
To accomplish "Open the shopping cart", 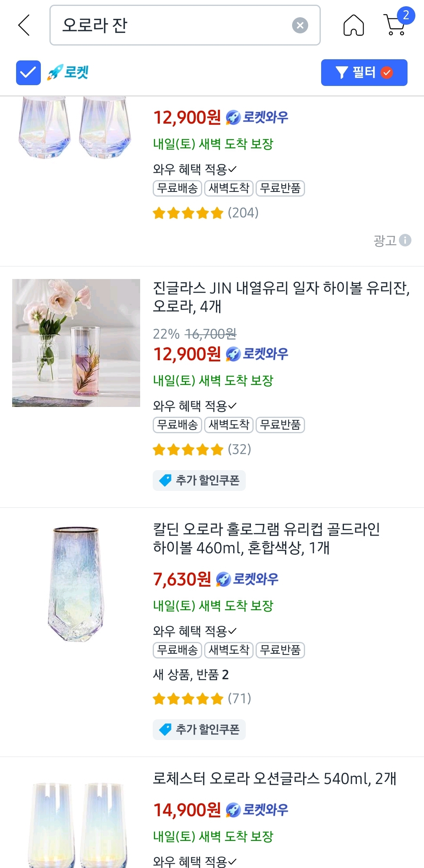I will (x=396, y=25).
